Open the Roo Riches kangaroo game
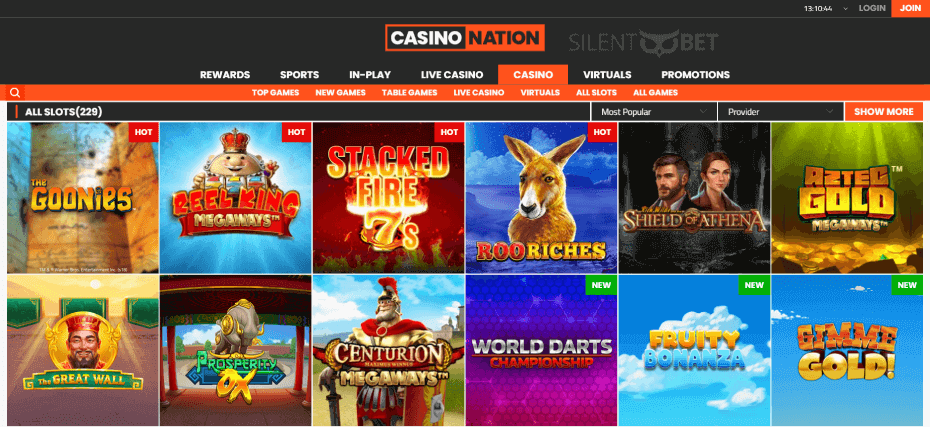Viewport: 930px width, 427px height. pyautogui.click(x=542, y=197)
